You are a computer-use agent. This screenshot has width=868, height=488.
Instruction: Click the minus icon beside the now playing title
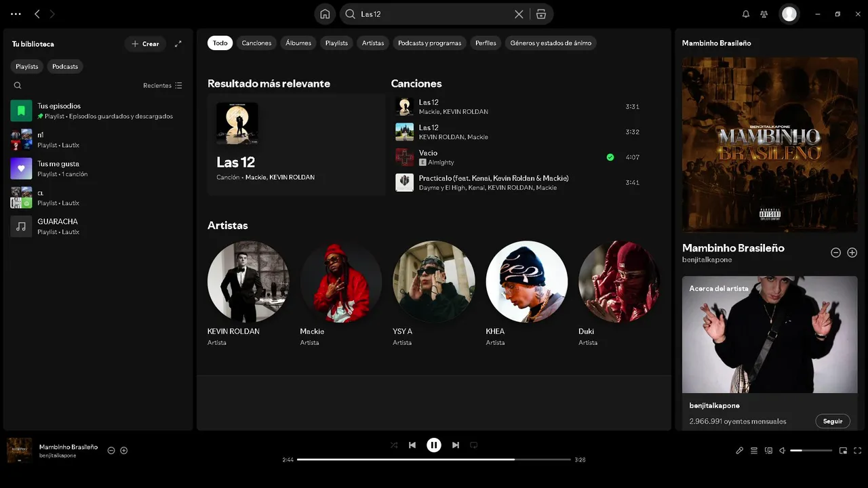click(111, 450)
